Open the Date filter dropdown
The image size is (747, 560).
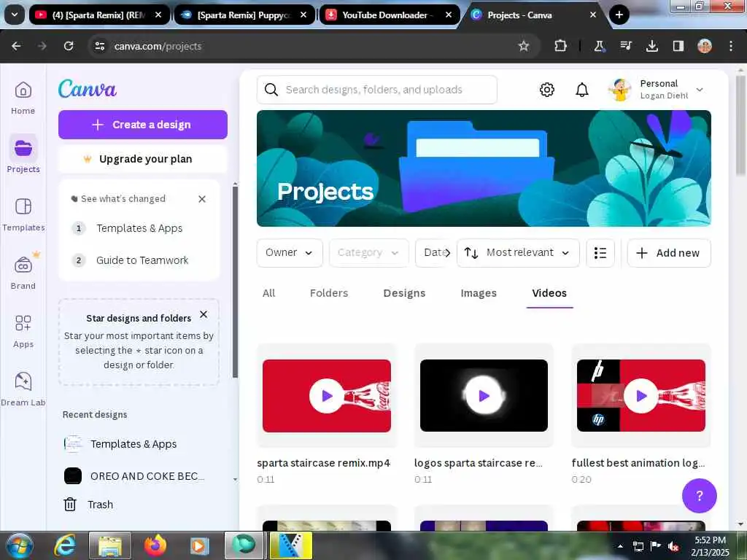433,253
